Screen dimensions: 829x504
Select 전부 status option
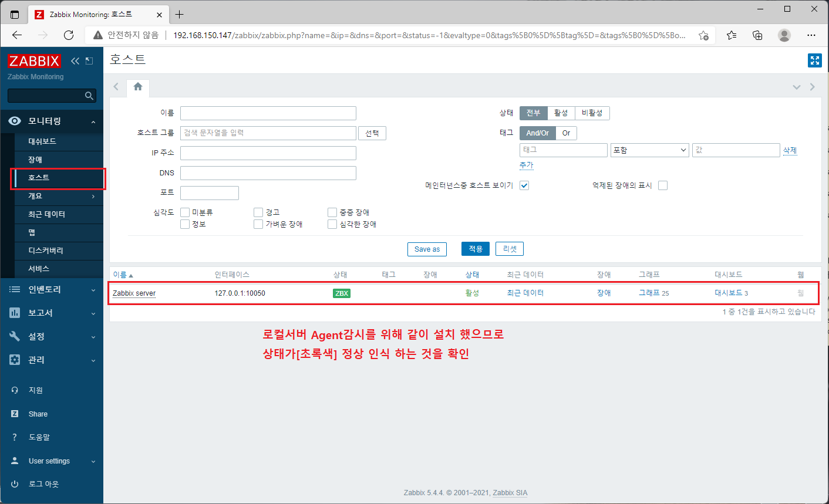click(x=533, y=113)
